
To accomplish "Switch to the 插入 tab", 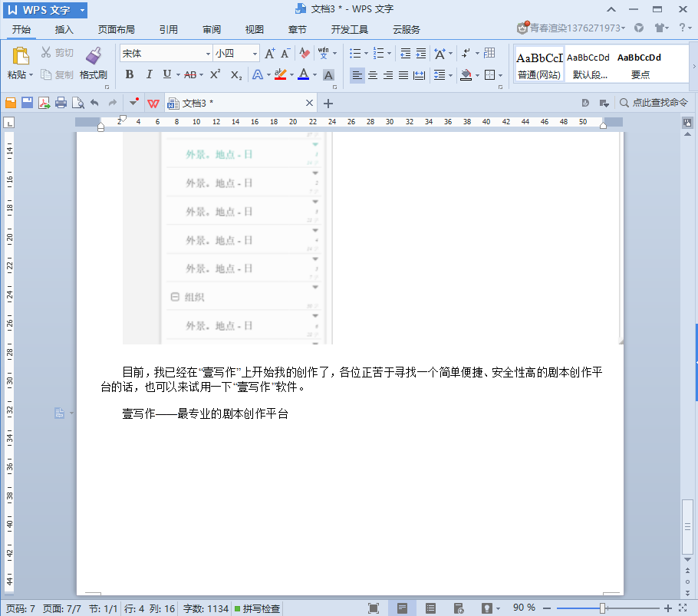I will (64, 29).
